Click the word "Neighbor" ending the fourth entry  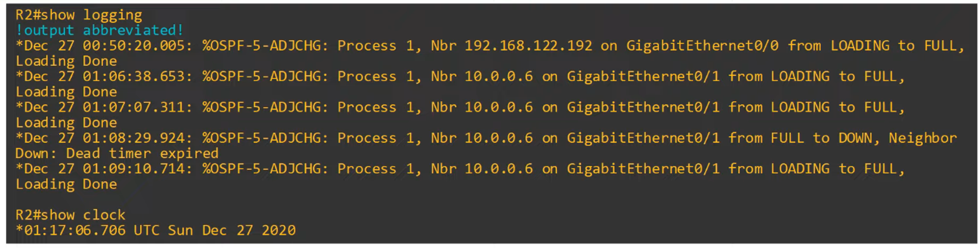tap(922, 138)
